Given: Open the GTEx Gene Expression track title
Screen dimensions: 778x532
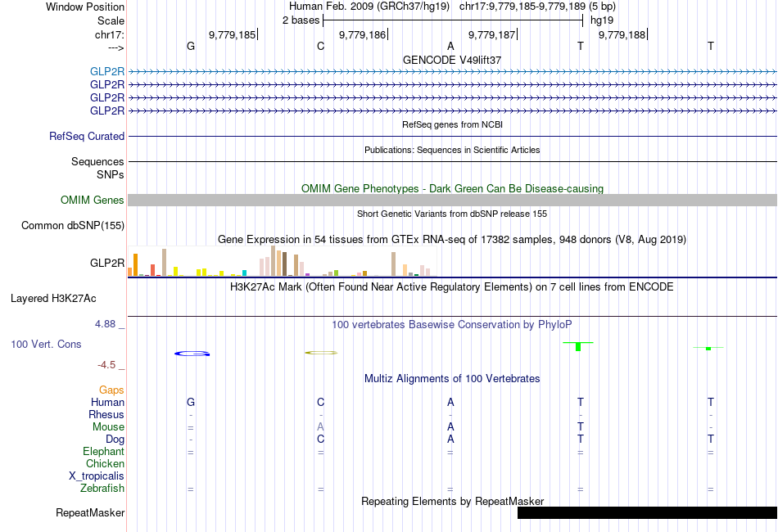Looking at the screenshot, I should click(452, 240).
